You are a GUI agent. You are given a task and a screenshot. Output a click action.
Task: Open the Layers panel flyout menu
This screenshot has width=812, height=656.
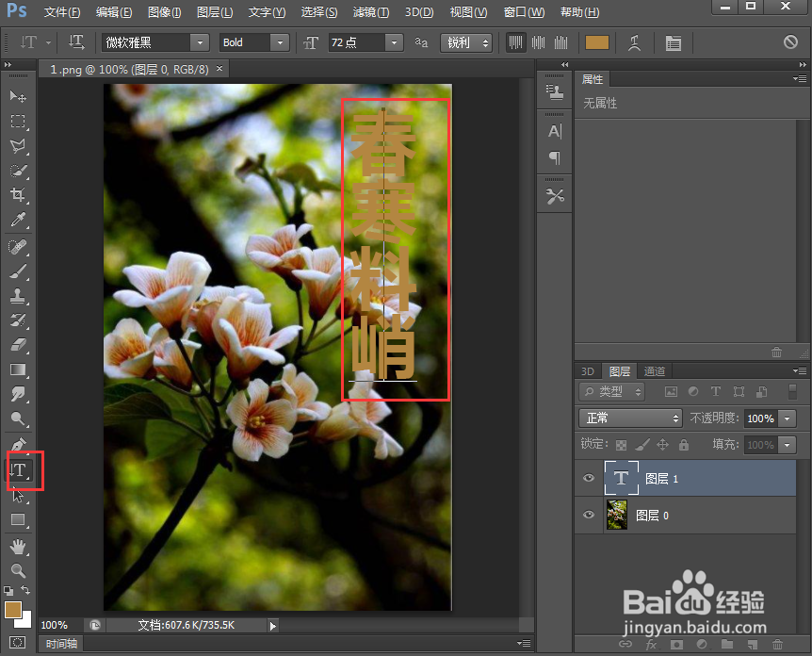pos(800,371)
